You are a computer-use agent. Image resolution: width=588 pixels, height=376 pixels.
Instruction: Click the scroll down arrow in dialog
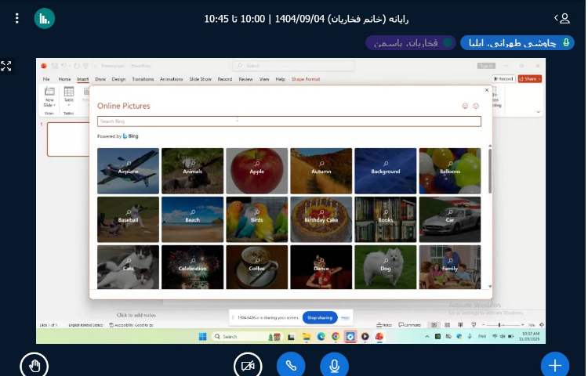pyautogui.click(x=490, y=287)
